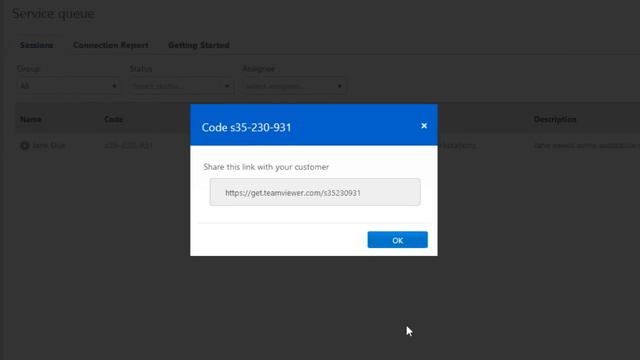Open the Getting Started tab
This screenshot has width=640, height=360.
[x=199, y=45]
